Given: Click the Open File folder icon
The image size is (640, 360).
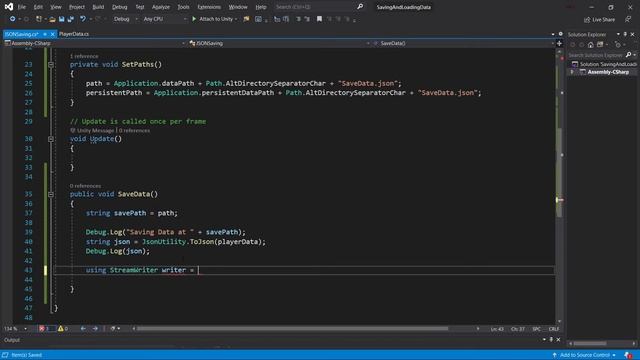Looking at the screenshot, I should coord(52,19).
